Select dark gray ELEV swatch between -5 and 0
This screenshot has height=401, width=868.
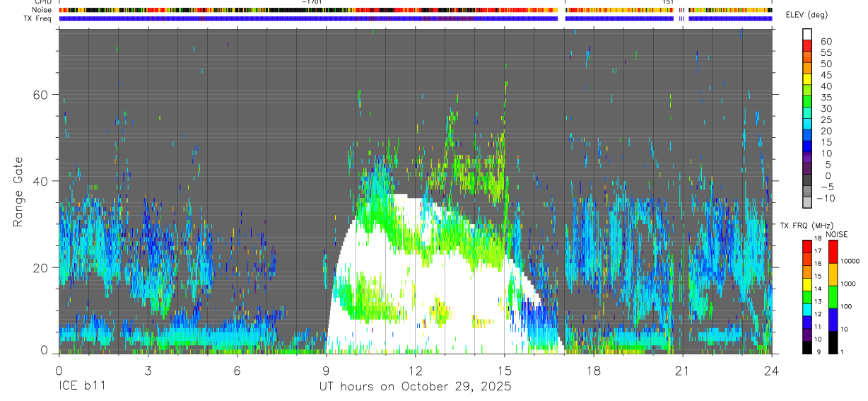pos(807,178)
